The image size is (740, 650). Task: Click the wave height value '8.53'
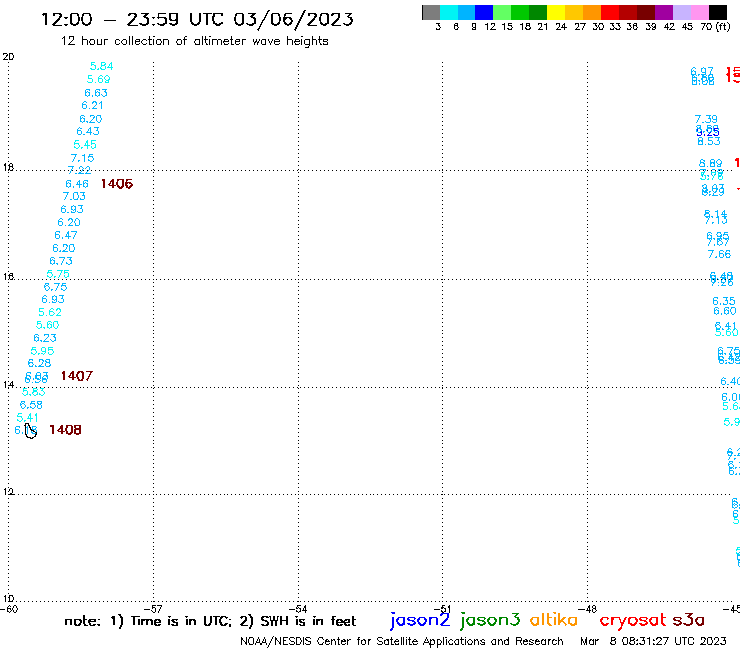pos(709,141)
